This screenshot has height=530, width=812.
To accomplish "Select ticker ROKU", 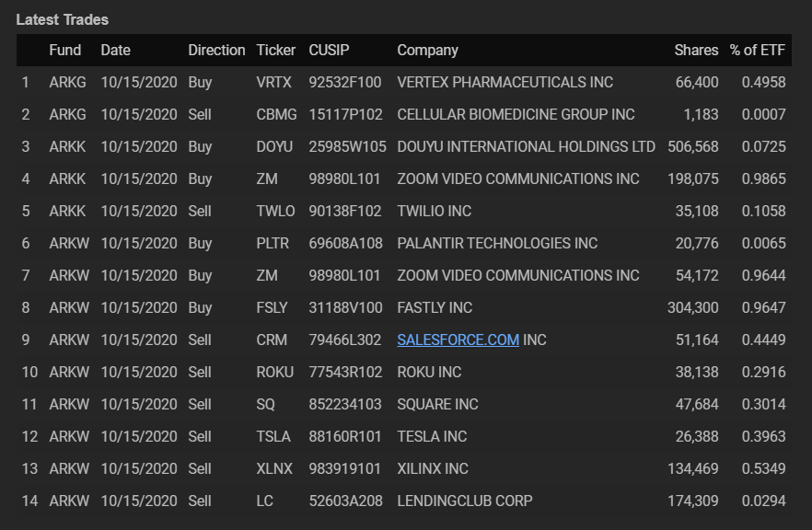I will 275,372.
